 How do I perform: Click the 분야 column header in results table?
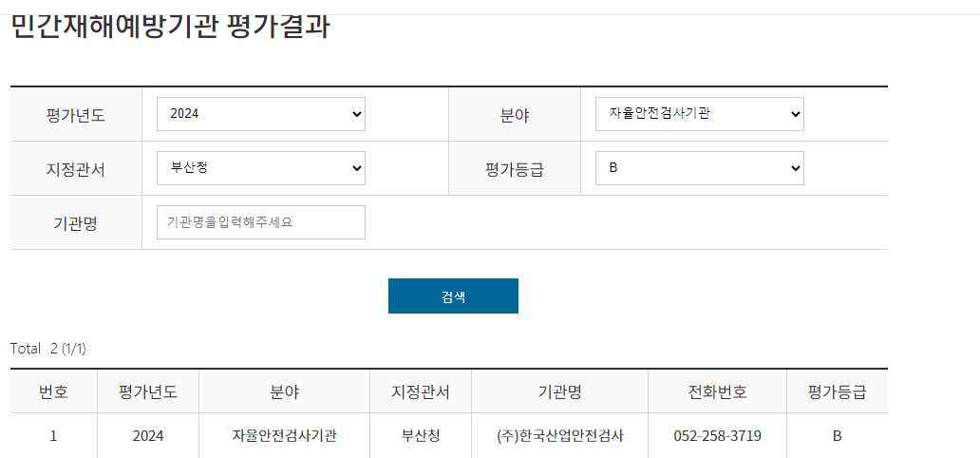point(284,391)
